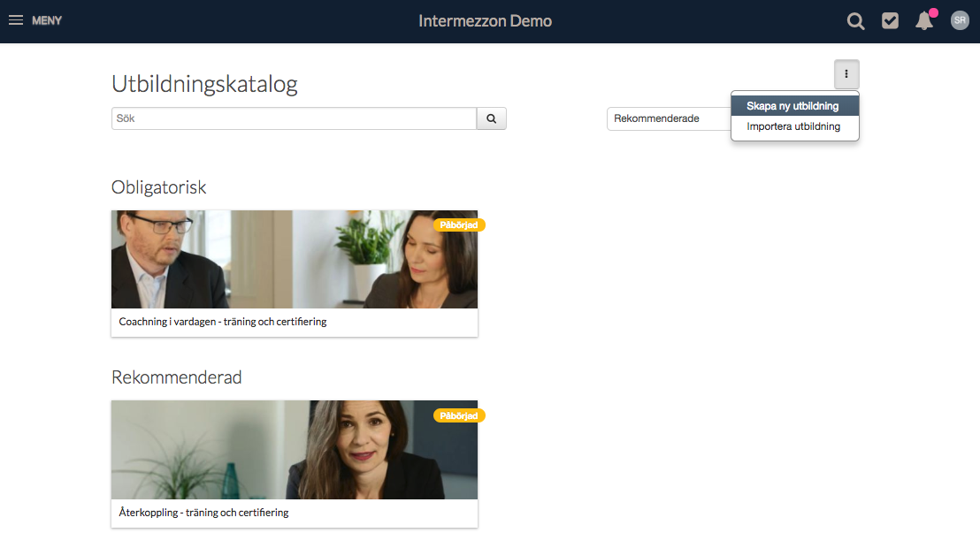Image resolution: width=980 pixels, height=548 pixels.
Task: Click Påbörjad badge on Coaching course
Action: click(x=459, y=225)
